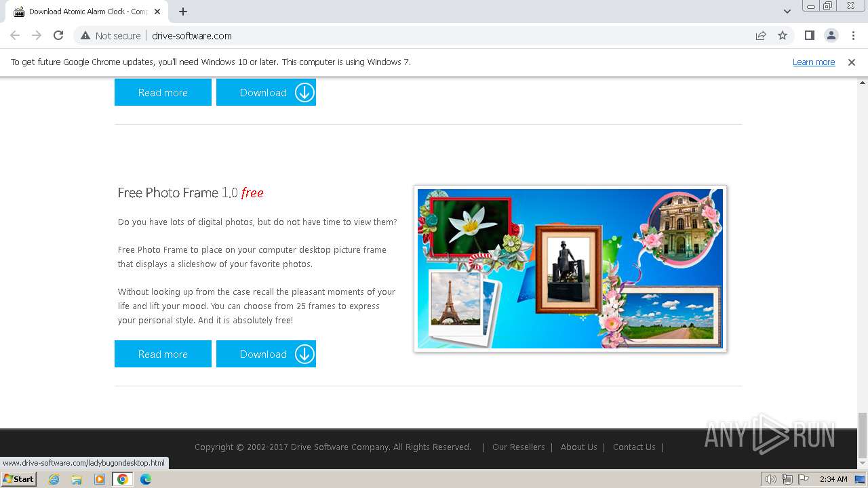Open the Learn more link

[814, 62]
